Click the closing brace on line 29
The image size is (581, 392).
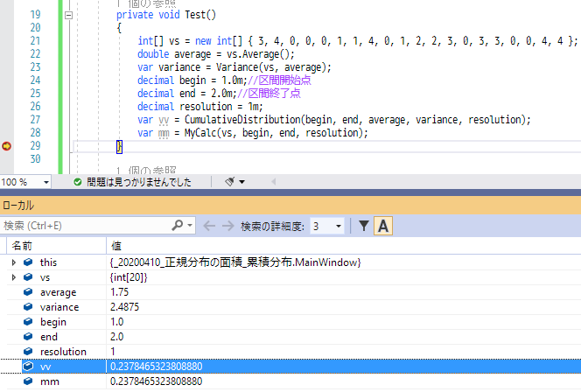pos(119,147)
